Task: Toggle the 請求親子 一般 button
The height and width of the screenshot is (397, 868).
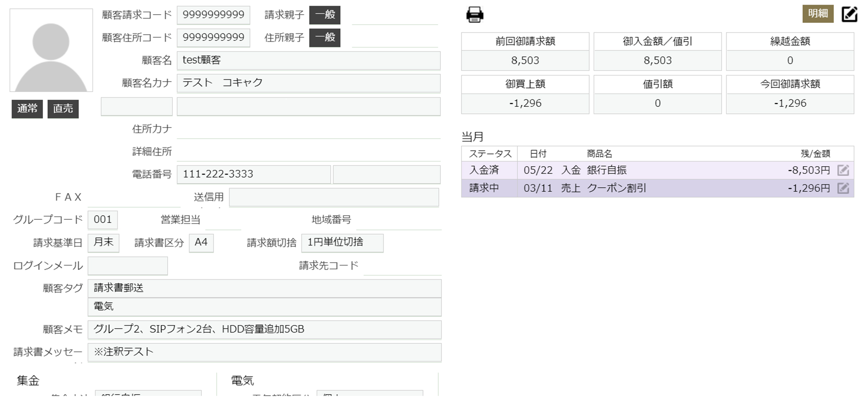Action: [325, 15]
